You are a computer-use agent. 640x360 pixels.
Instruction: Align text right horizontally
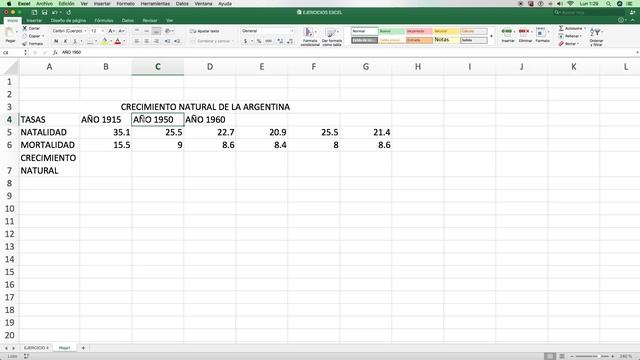click(x=156, y=41)
